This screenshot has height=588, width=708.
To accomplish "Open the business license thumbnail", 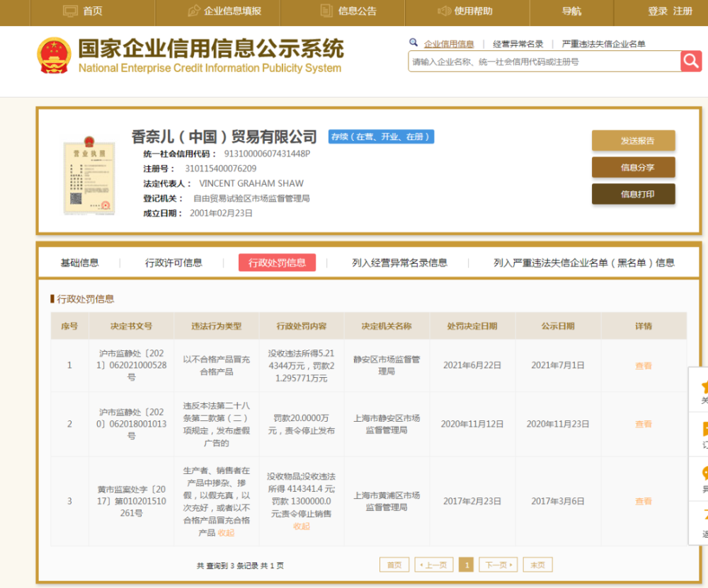I will tap(89, 175).
